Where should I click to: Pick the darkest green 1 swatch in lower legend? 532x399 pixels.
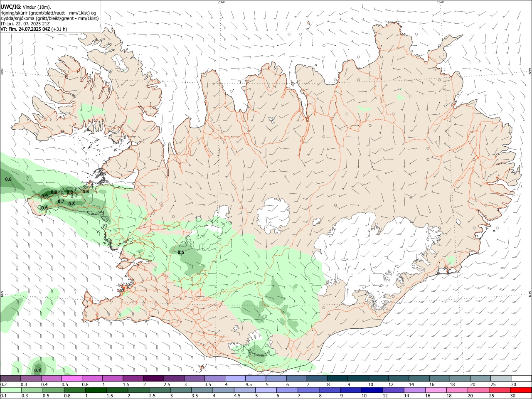tap(96, 390)
